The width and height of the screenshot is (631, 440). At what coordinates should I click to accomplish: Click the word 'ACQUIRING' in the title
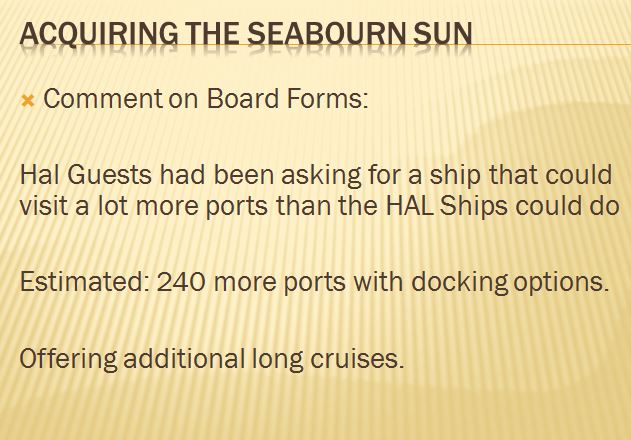tap(99, 33)
